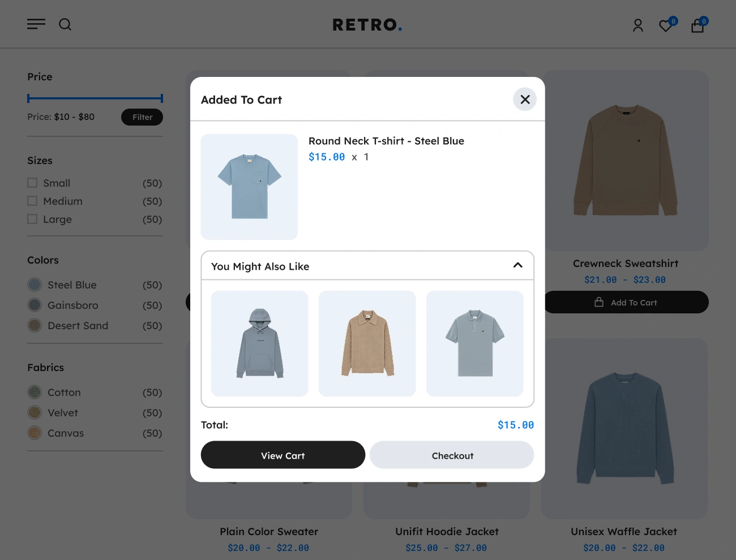Open the recommended tan polo sweater thumbnail

pyautogui.click(x=367, y=343)
